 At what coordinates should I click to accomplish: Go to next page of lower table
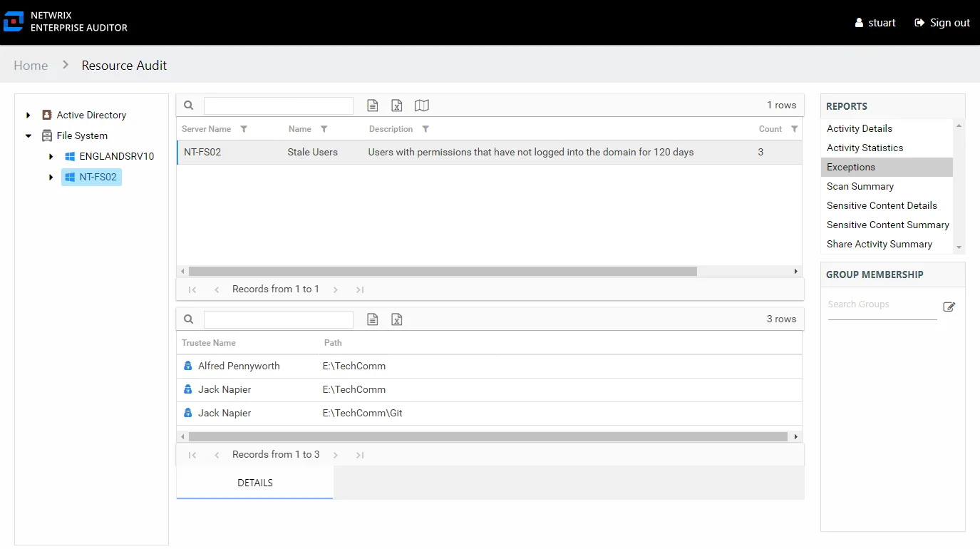coord(336,455)
